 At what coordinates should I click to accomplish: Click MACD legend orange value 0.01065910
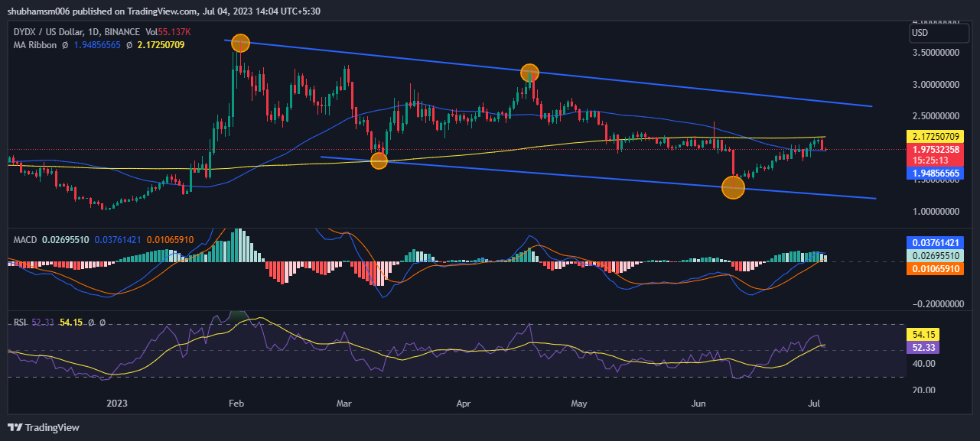click(170, 240)
